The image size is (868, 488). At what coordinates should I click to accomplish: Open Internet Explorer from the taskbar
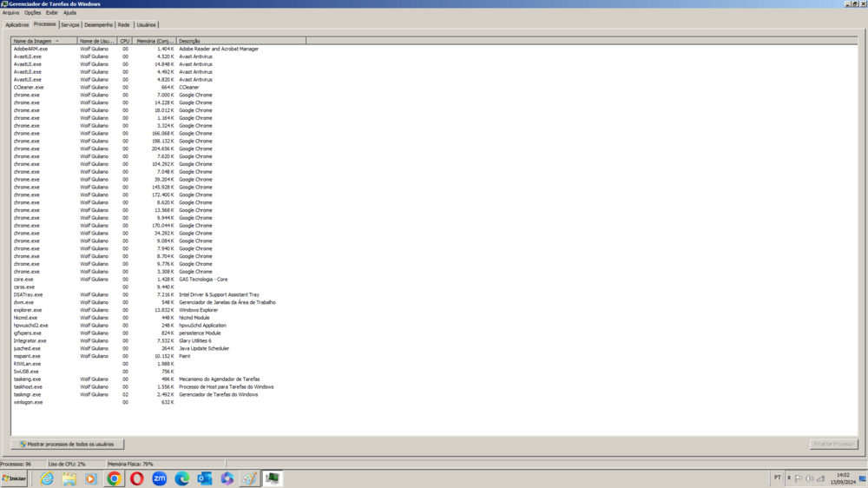pyautogui.click(x=47, y=478)
